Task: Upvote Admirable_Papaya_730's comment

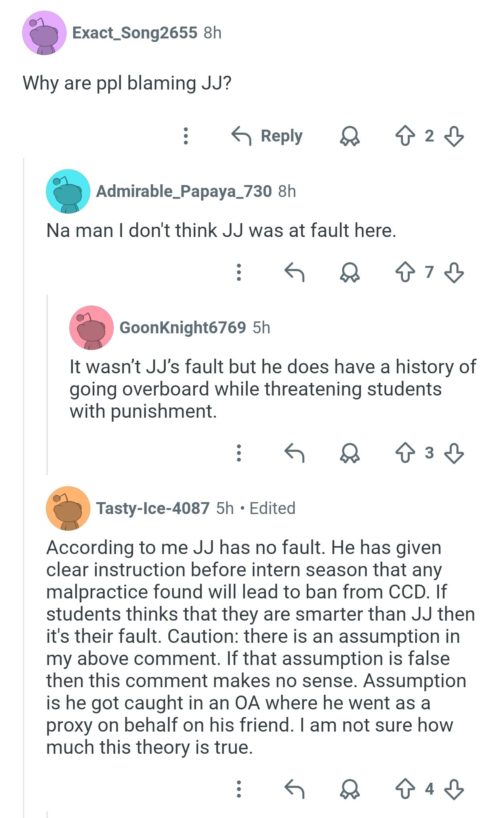Action: coord(405,272)
